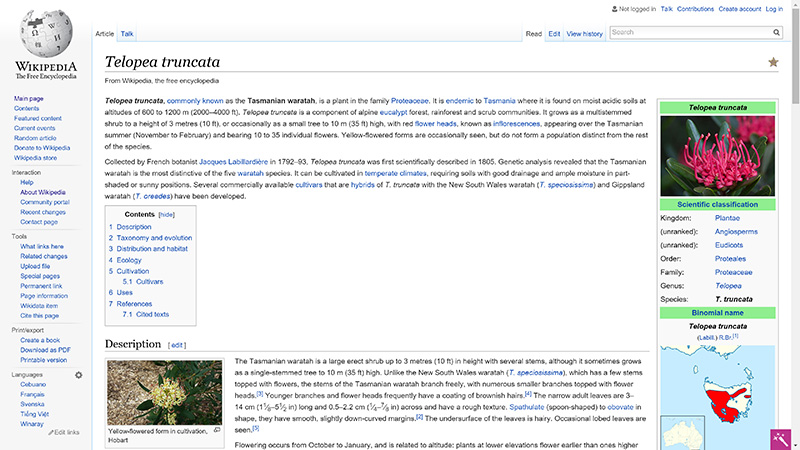The width and height of the screenshot is (800, 450).
Task: Click the user icon beside Not logged in
Action: (614, 9)
